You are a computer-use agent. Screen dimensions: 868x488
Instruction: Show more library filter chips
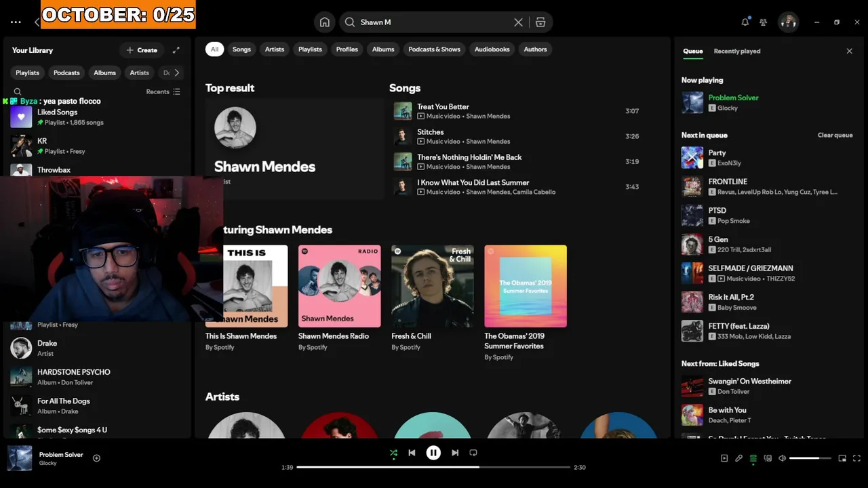(x=176, y=73)
